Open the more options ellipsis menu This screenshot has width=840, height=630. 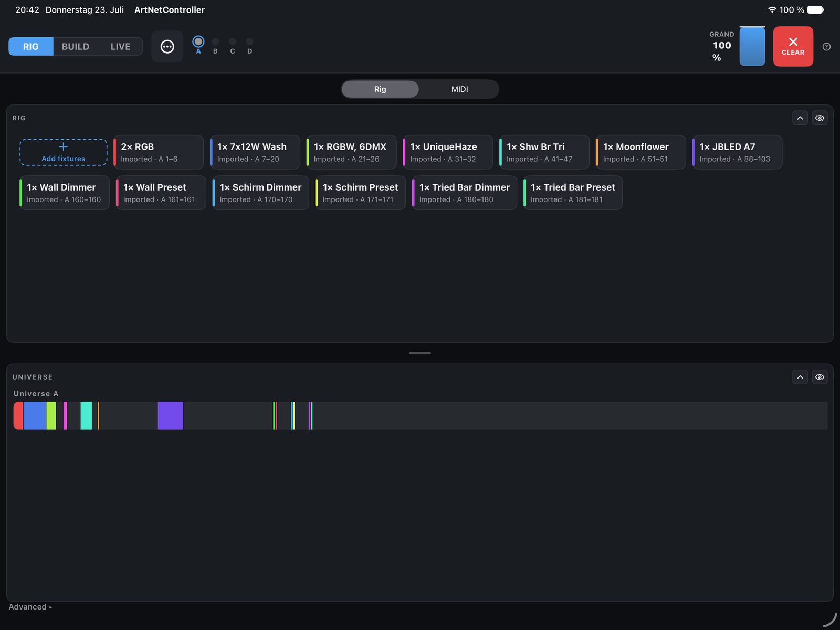tap(167, 47)
